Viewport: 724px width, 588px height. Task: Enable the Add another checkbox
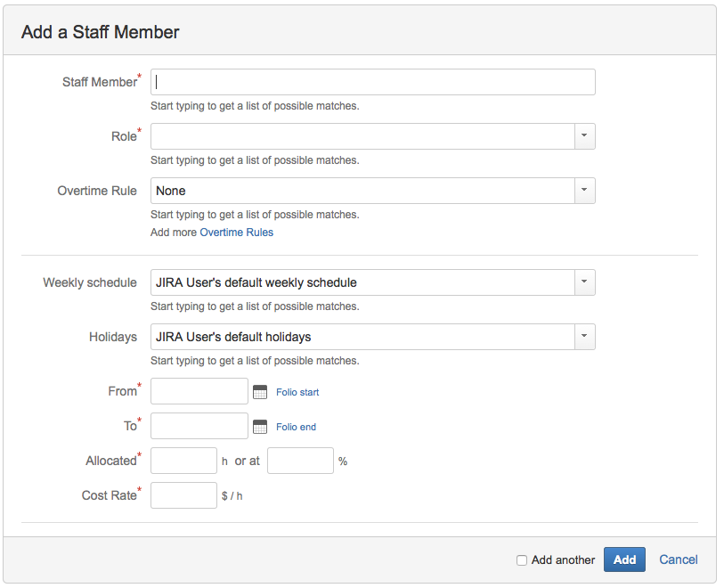pyautogui.click(x=522, y=559)
